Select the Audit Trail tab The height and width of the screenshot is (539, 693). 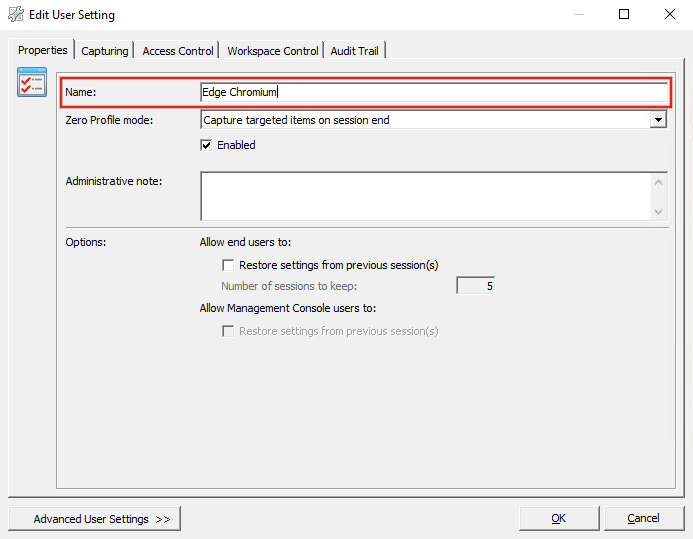pyautogui.click(x=357, y=51)
